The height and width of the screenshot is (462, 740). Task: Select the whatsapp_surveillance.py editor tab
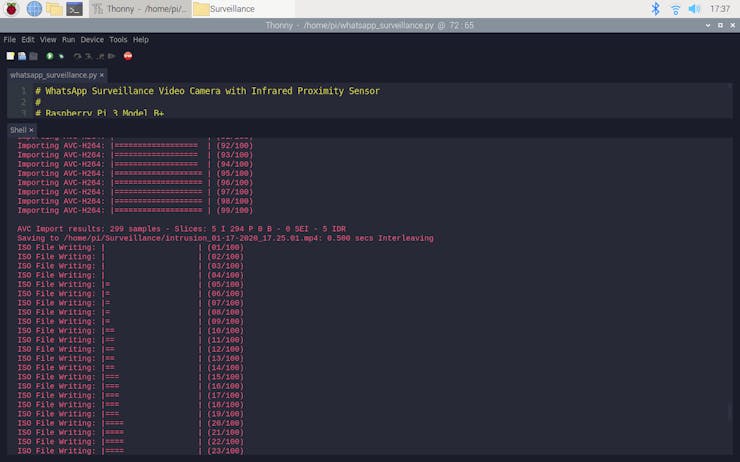click(52, 75)
